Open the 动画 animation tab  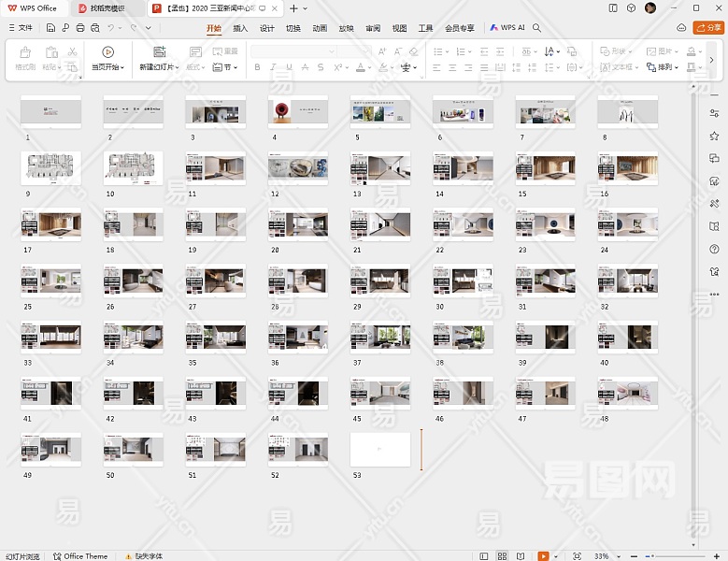coord(320,28)
